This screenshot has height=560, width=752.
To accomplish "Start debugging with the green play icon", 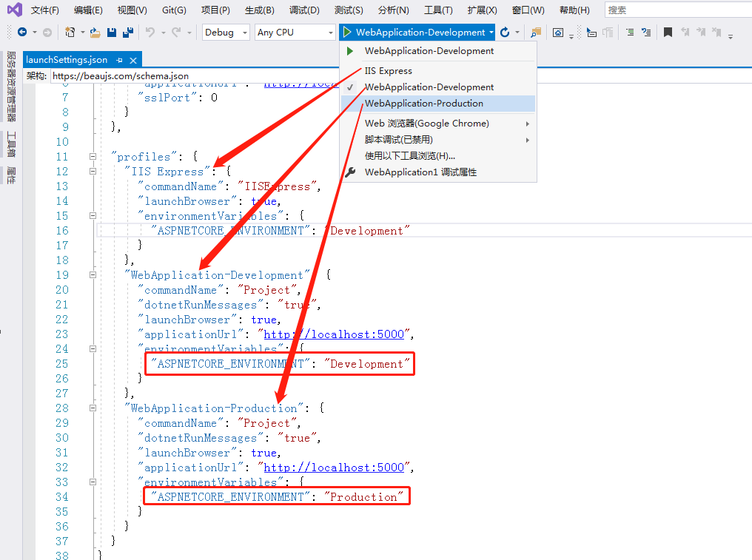I will tap(346, 32).
